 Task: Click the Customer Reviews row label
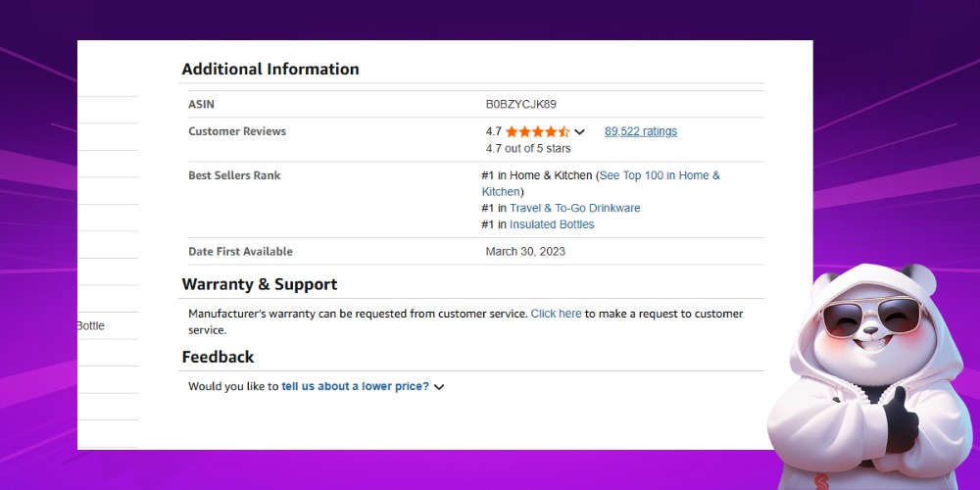237,131
